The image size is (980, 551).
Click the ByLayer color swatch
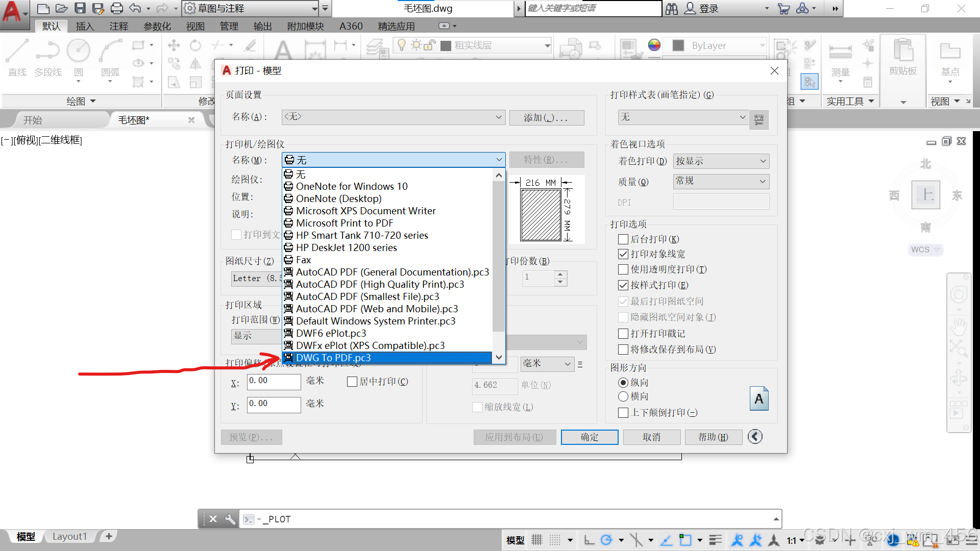[678, 45]
